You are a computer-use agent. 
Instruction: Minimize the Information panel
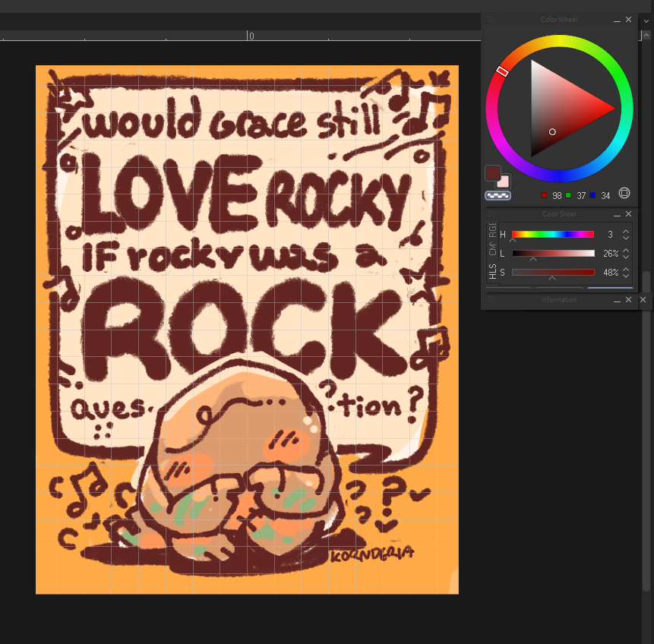point(617,300)
